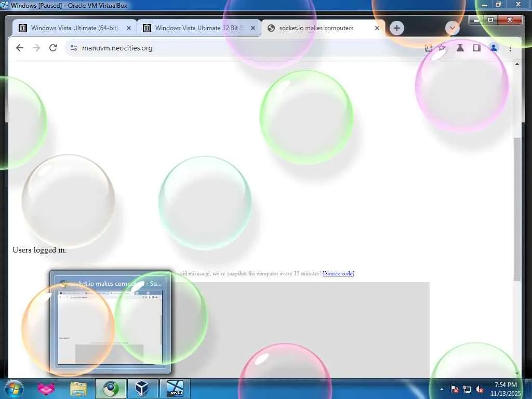Bookmark this page with the star icon

tap(442, 48)
